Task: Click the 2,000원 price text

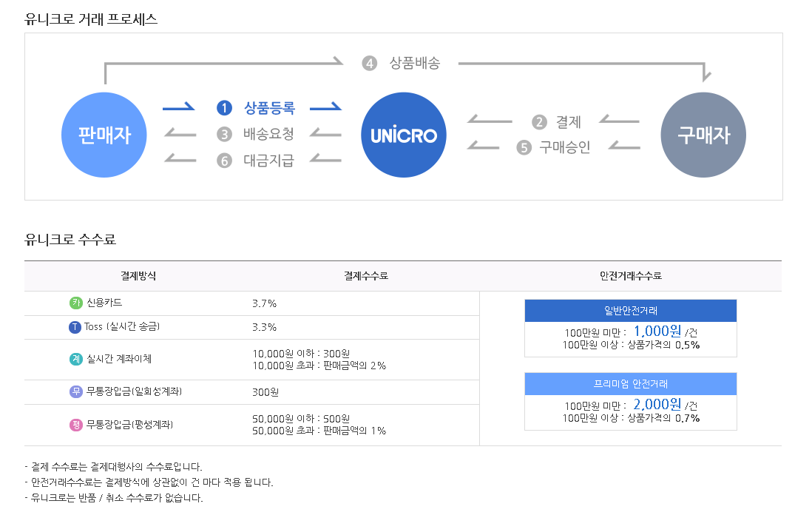Action: coord(657,404)
